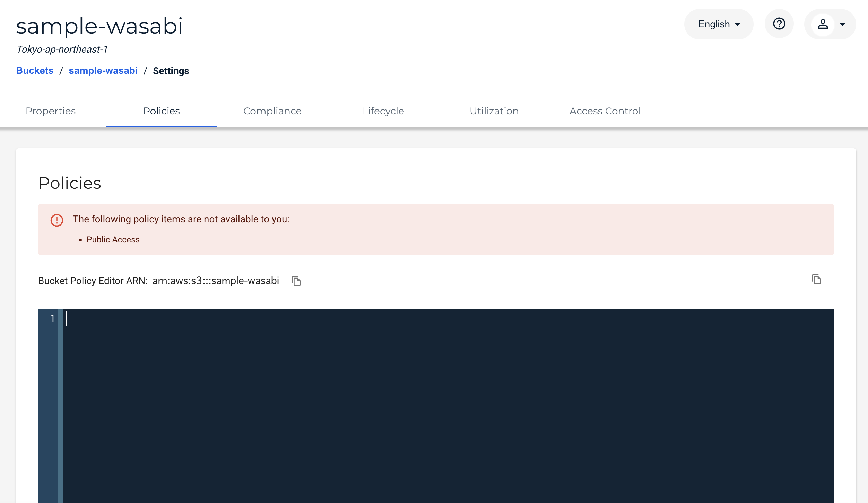Screen dimensions: 868x503
Task: Open the English language dropdown
Action: point(719,24)
